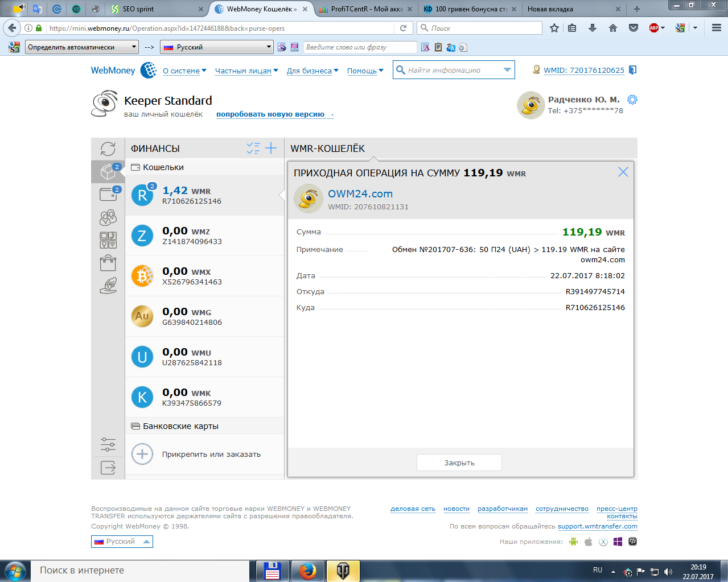Click the Windows Start button
Image resolution: width=728 pixels, height=582 pixels.
tap(15, 571)
